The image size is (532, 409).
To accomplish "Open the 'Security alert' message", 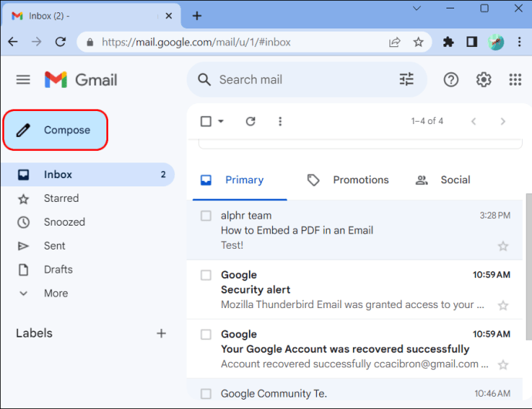I will coord(255,290).
